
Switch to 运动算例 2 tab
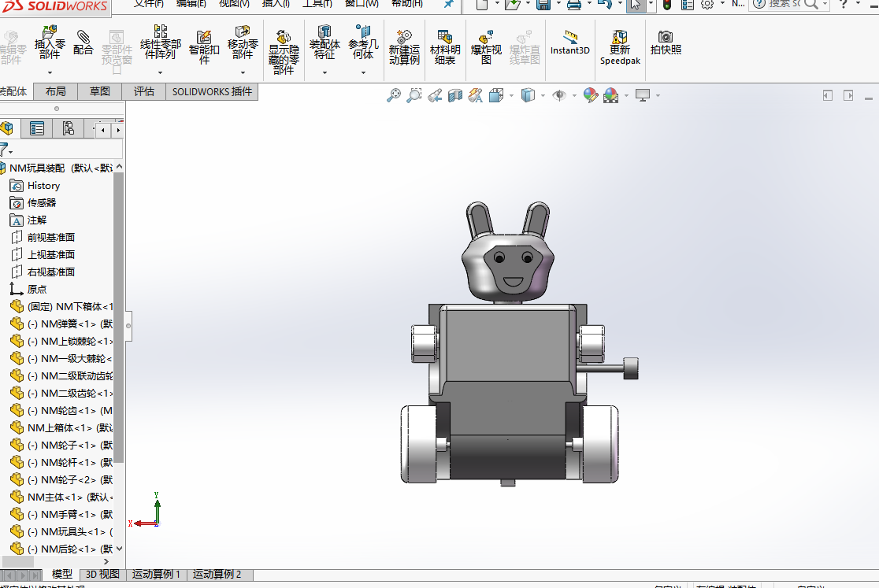217,575
